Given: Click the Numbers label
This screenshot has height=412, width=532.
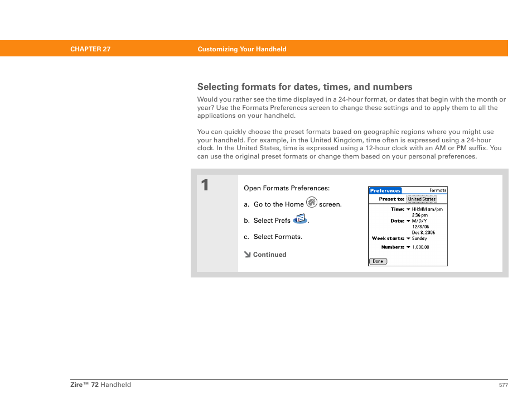Looking at the screenshot, I should click(x=393, y=247).
